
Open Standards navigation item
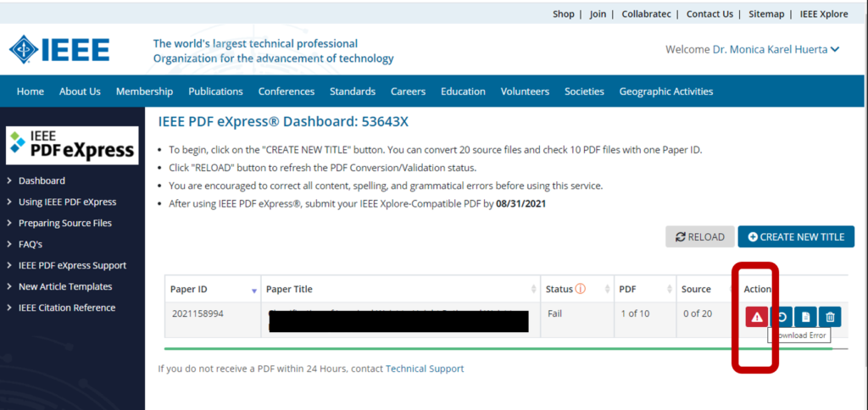(353, 91)
